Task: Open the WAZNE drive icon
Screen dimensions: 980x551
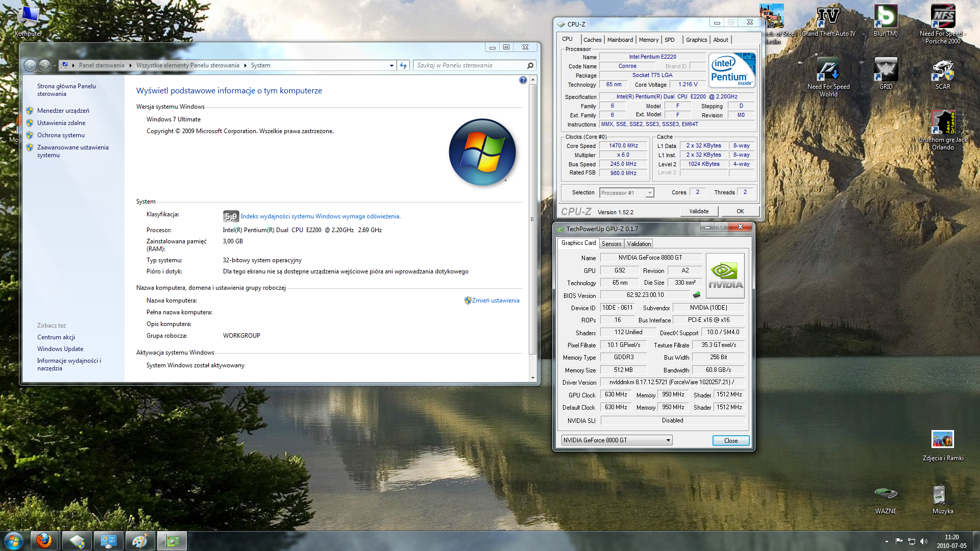Action: click(886, 498)
